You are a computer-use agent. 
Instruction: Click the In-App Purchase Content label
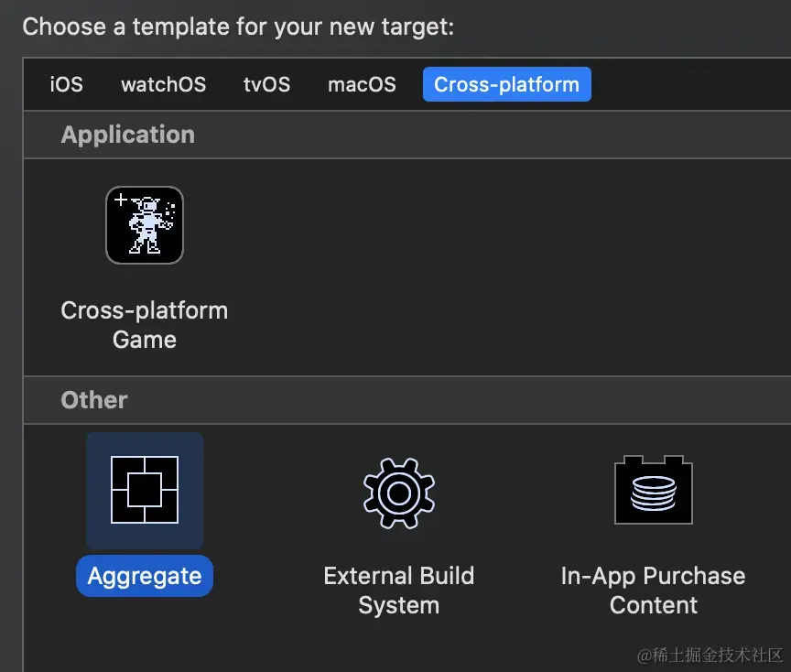point(653,590)
